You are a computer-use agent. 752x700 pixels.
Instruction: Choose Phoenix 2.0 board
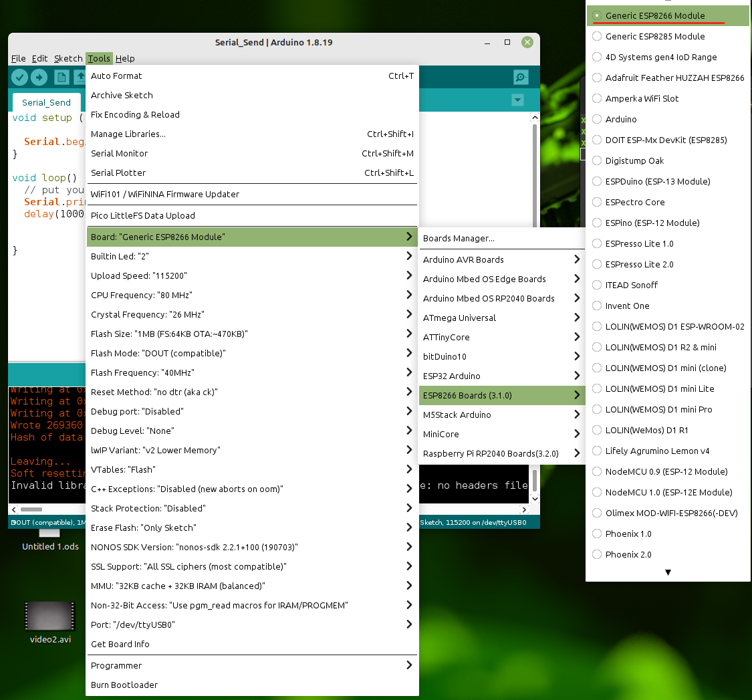(x=668, y=555)
